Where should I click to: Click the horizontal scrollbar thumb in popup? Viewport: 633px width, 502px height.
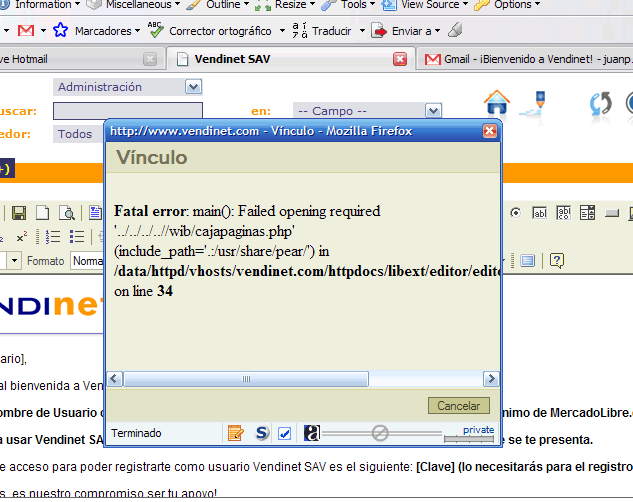(x=246, y=379)
